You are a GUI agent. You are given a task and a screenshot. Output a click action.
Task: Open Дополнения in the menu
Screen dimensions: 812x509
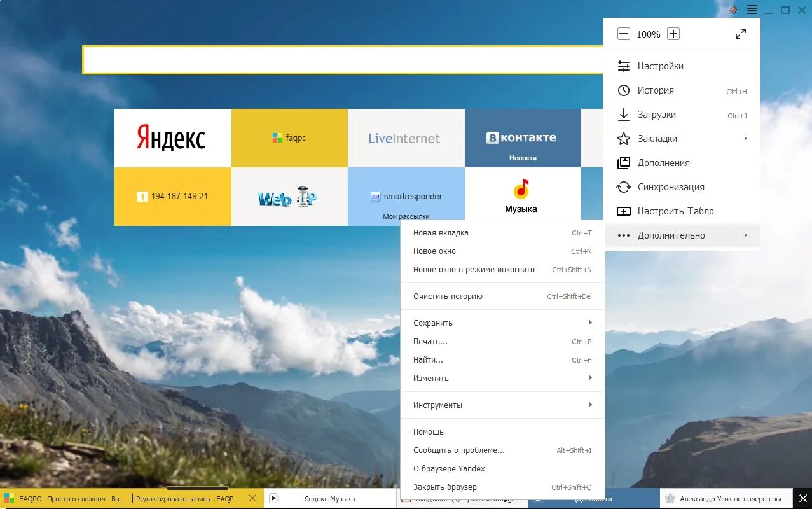coord(682,163)
